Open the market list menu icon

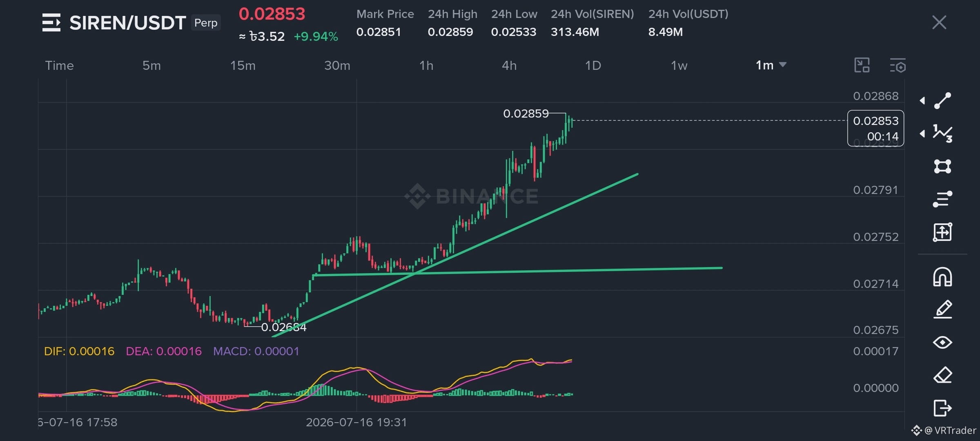pos(51,22)
